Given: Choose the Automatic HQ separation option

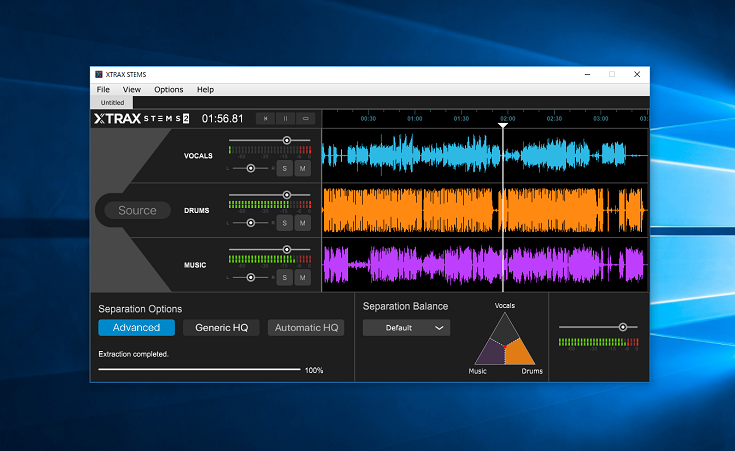Looking at the screenshot, I should click(306, 328).
